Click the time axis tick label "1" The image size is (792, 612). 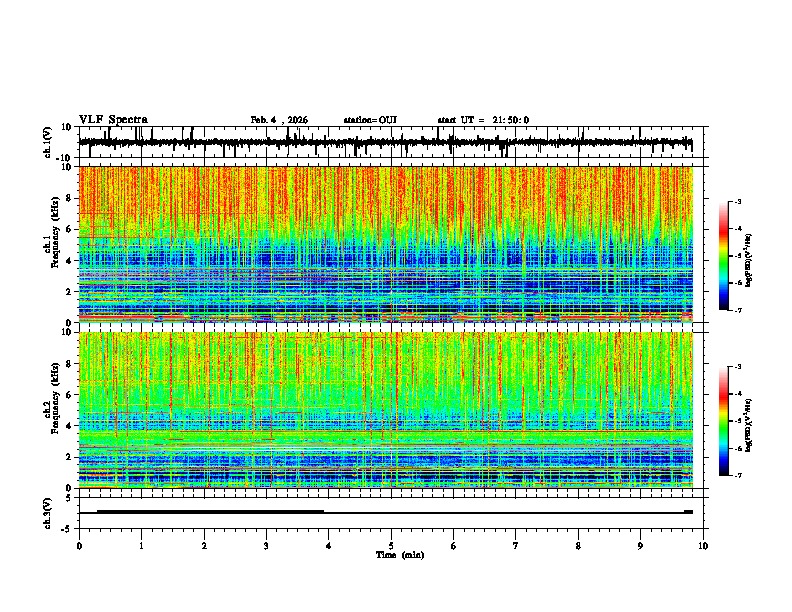tap(141, 546)
